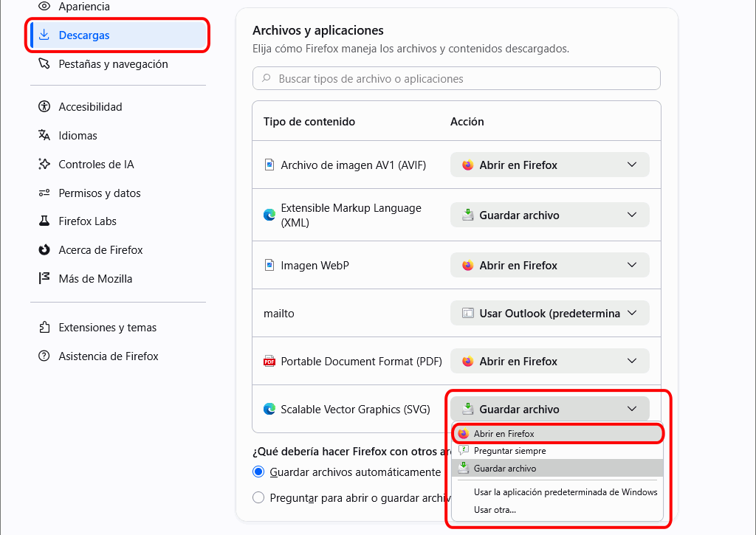756x535 pixels.
Task: Click Scalable Vector Graphics (SVG) label
Action: [x=355, y=410]
